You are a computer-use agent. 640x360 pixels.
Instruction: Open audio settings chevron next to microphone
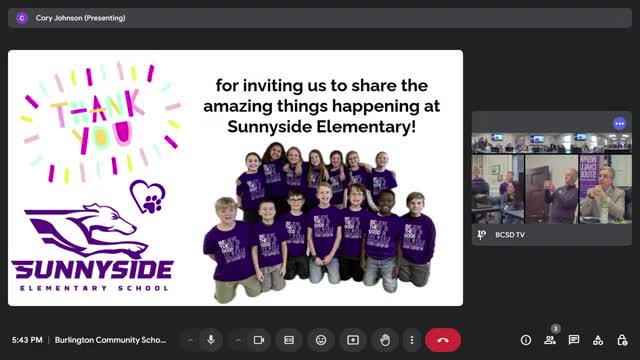190,340
